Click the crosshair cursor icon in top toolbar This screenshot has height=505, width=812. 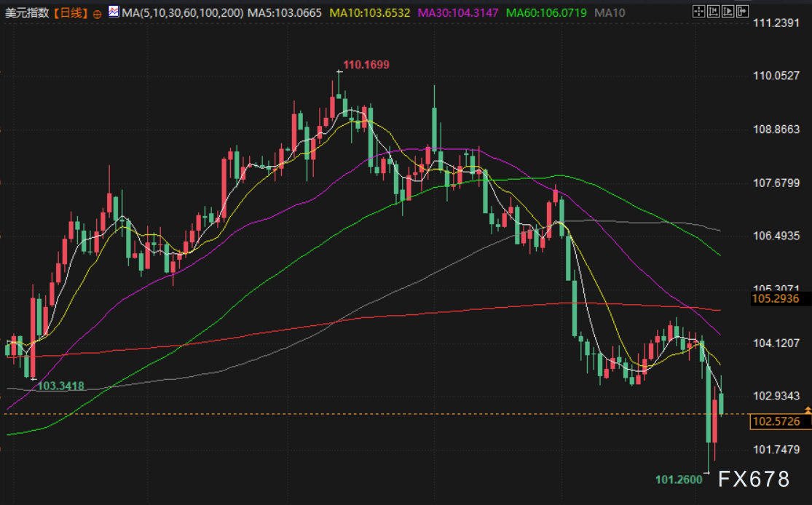[x=698, y=11]
